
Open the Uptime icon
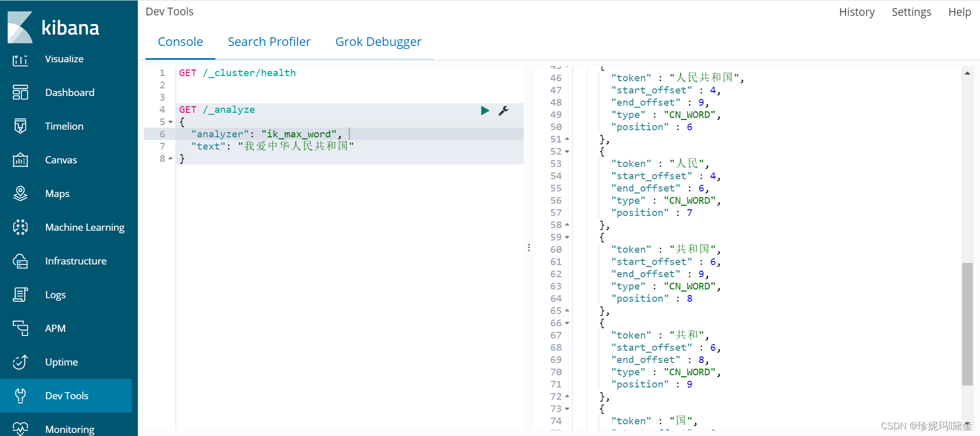20,362
